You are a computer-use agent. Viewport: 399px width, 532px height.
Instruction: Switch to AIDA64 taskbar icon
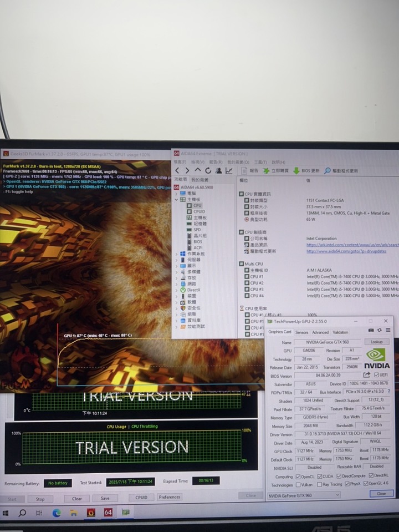click(x=108, y=512)
